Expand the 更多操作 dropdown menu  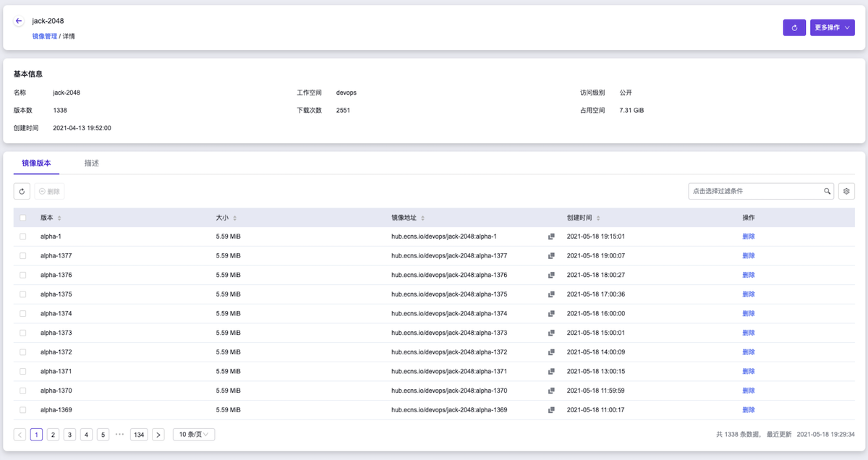(x=832, y=27)
